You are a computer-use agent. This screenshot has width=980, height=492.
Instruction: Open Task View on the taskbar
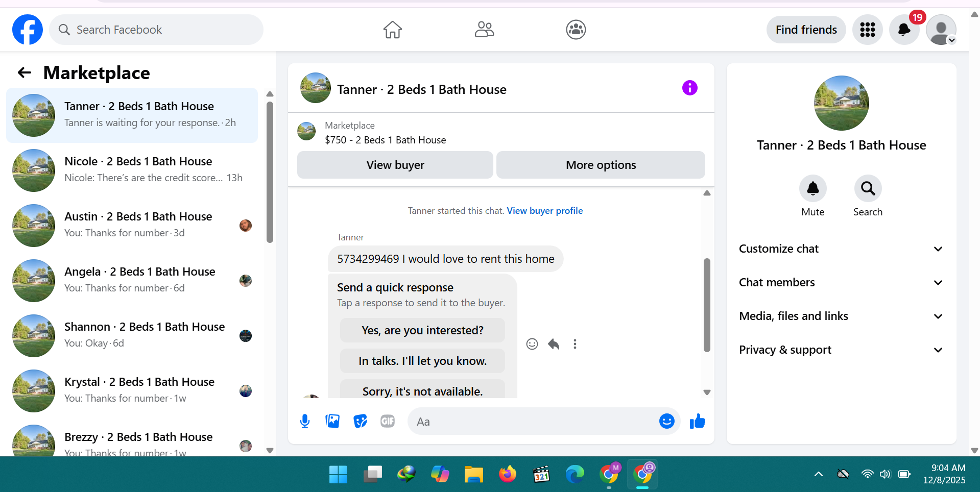pyautogui.click(x=372, y=474)
